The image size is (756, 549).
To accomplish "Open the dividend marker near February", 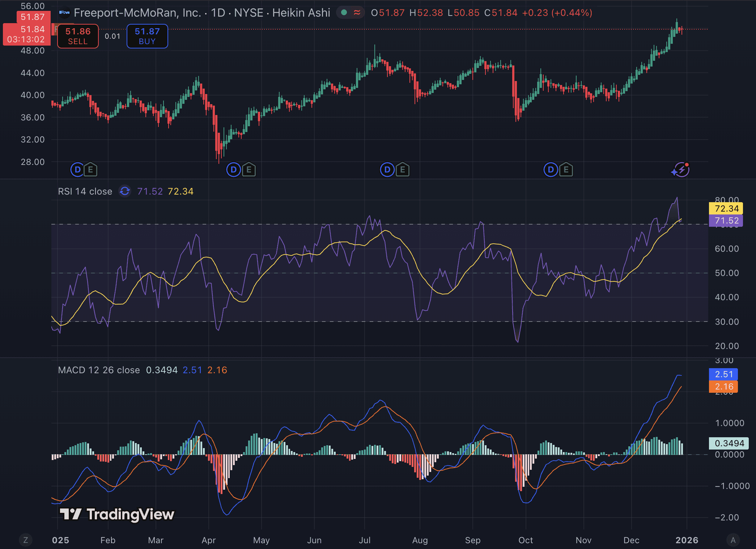I will coord(77,170).
